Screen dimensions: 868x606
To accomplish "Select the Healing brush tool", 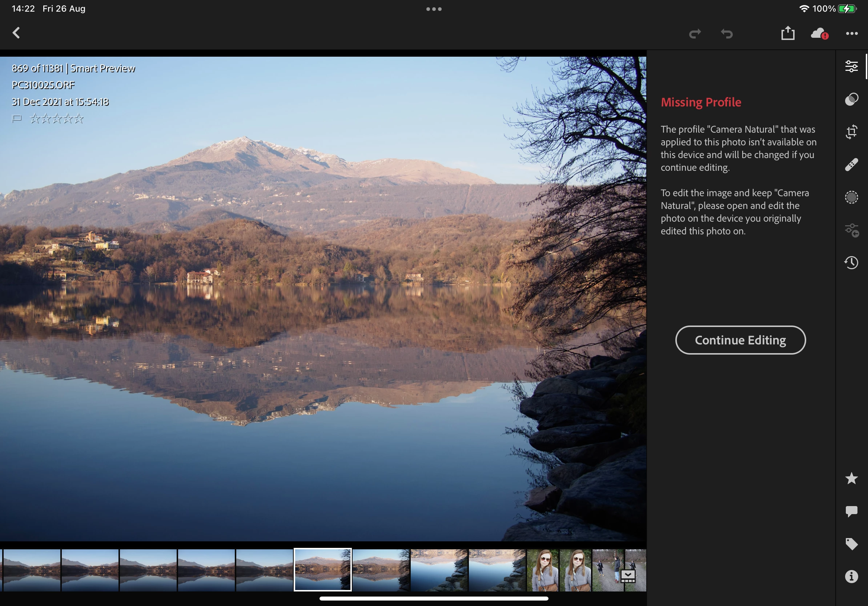I will (851, 165).
